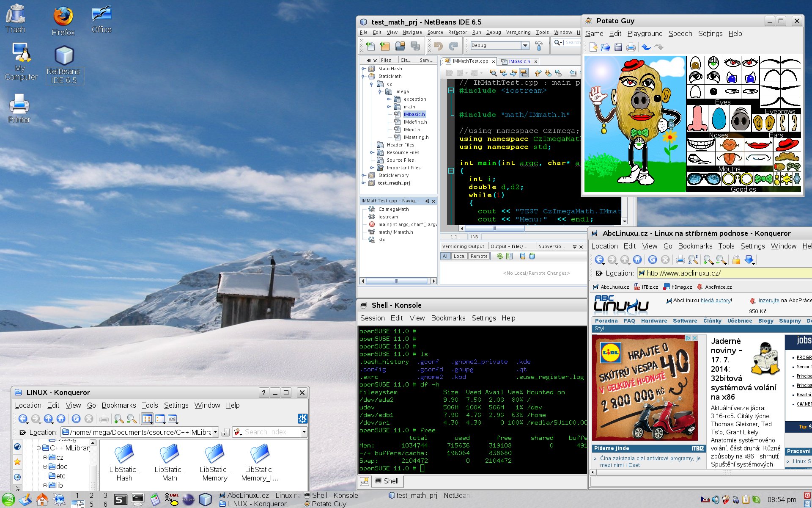
Task: Click Up arrow in LINUX Konqueror toolbar
Action: click(48, 419)
